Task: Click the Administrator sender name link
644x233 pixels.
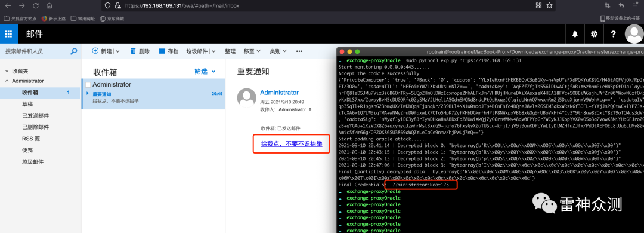Action: click(x=279, y=93)
